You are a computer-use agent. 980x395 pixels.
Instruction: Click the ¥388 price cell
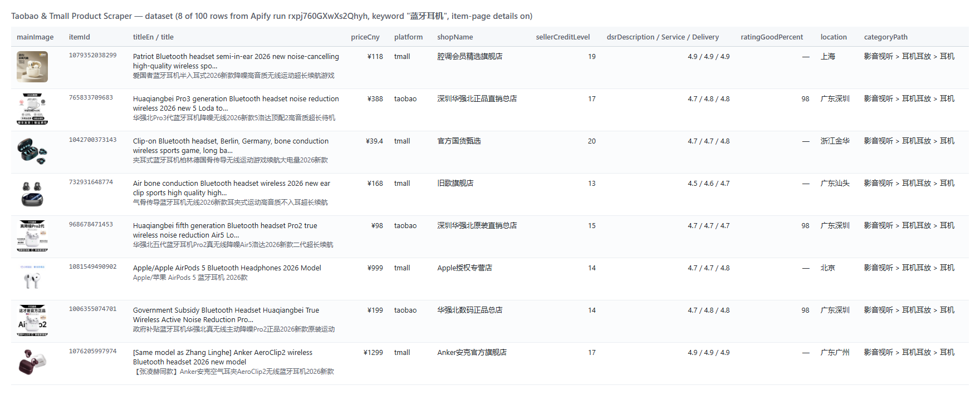[x=375, y=99]
